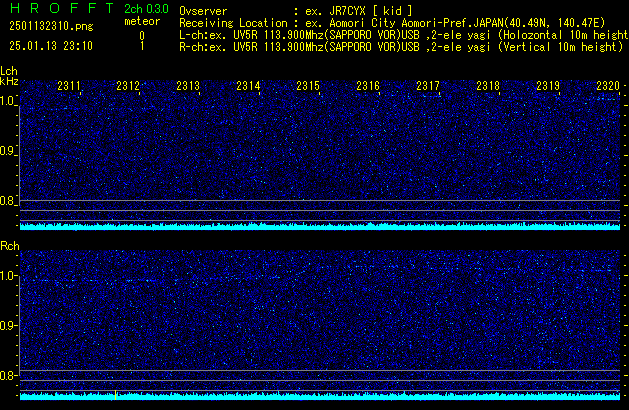
Task: Click the Lch channel label
Action: coord(9,71)
